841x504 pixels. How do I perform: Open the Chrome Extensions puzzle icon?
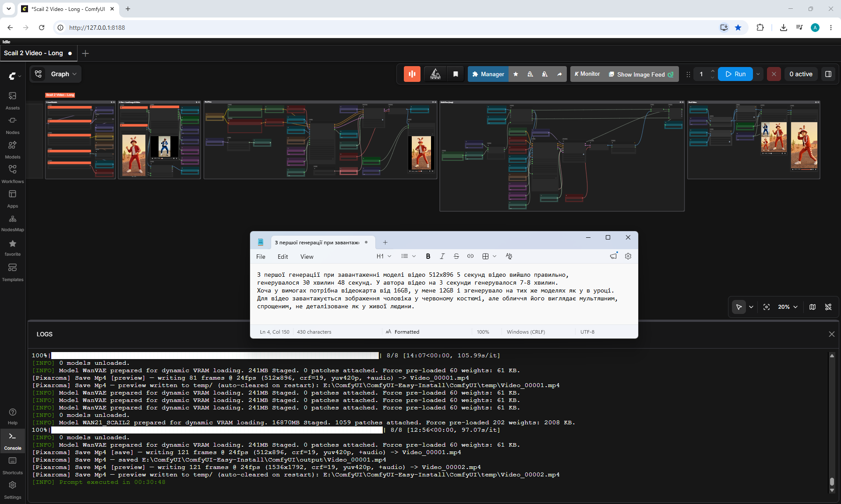[x=760, y=28]
